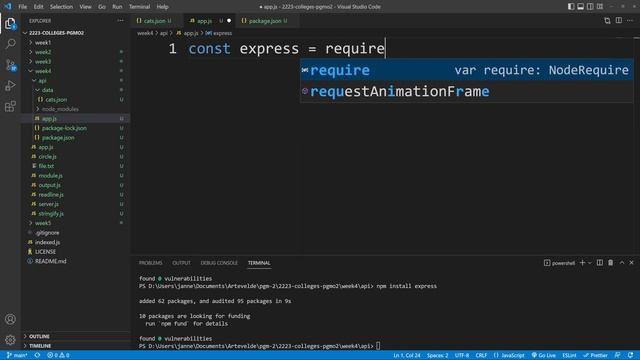Image resolution: width=640 pixels, height=360 pixels.
Task: Open the File menu
Action: pos(22,7)
